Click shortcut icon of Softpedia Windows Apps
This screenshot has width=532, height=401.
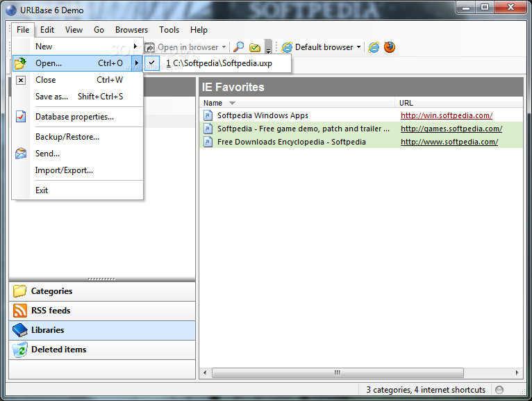click(208, 115)
